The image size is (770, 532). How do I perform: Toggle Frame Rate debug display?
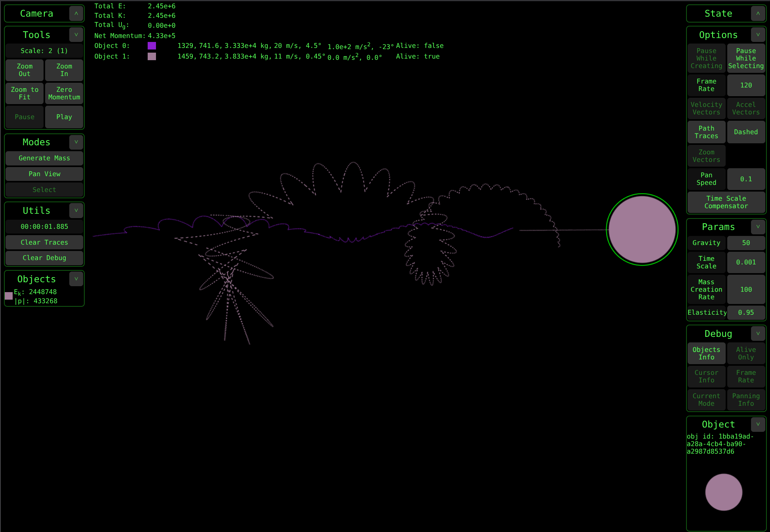click(x=746, y=376)
